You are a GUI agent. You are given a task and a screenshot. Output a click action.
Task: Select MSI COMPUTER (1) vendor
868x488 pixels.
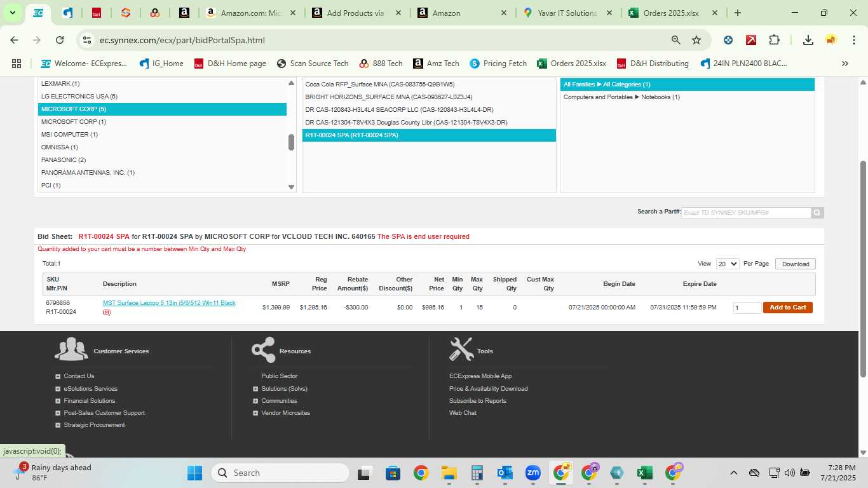coord(163,135)
